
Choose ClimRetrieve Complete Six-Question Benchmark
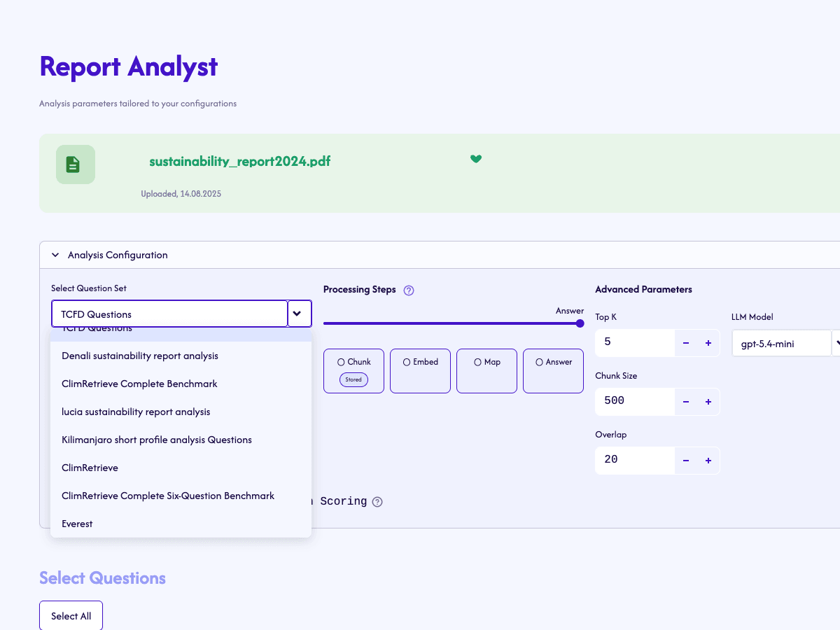[x=181, y=496]
